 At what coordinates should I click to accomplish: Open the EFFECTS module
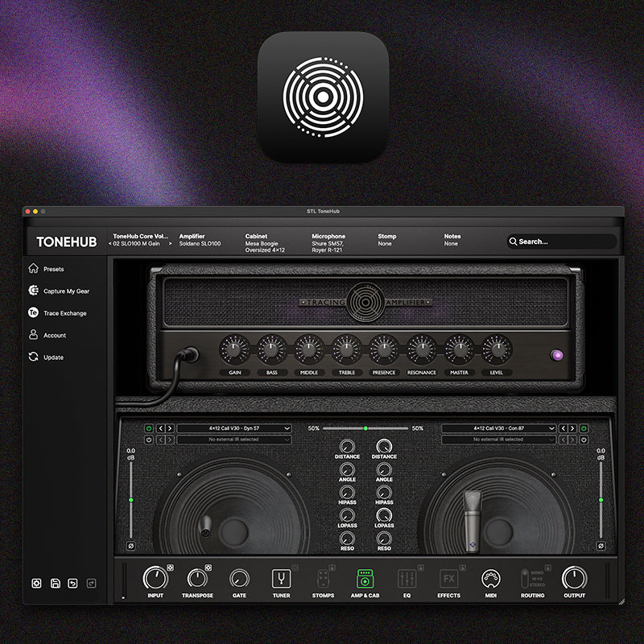click(448, 579)
